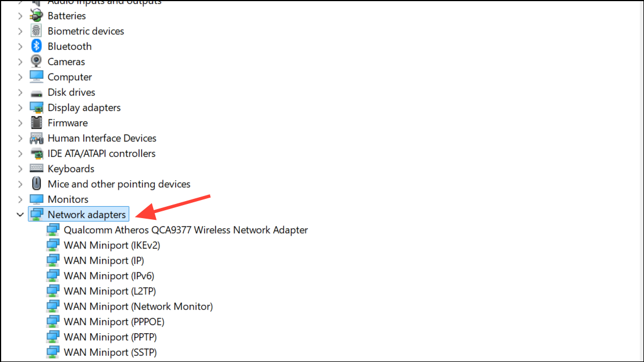
Task: Select the Network adapters label
Action: 87,214
